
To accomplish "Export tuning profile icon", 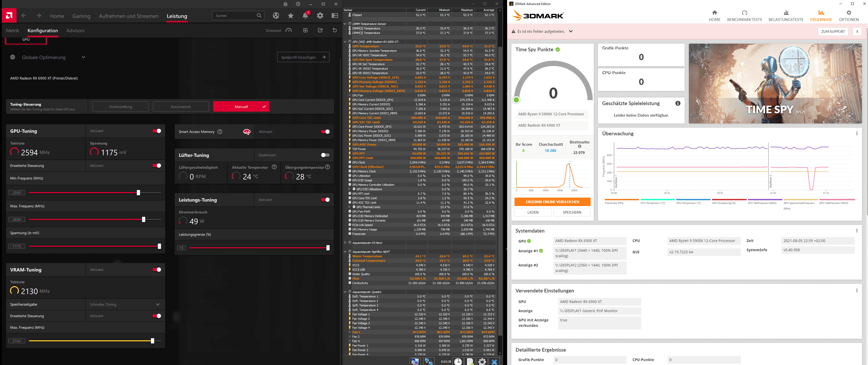I will [320, 30].
